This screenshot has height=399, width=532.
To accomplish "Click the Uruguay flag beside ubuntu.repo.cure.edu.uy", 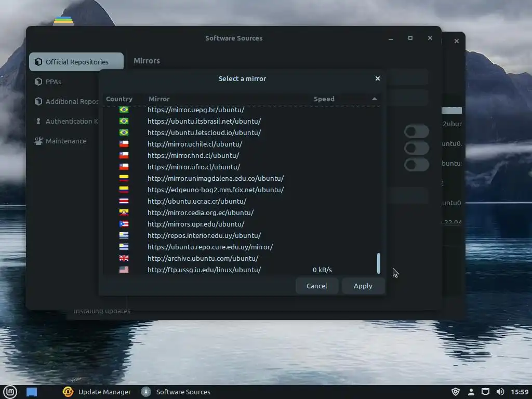I will pyautogui.click(x=124, y=247).
